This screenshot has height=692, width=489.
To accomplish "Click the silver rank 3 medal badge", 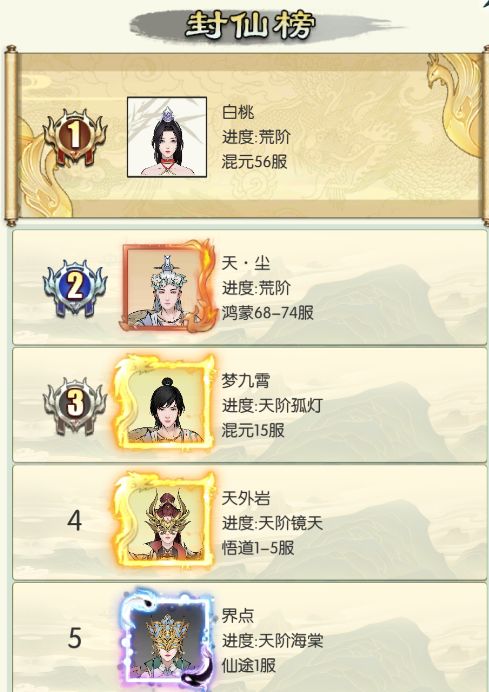I will [x=75, y=405].
